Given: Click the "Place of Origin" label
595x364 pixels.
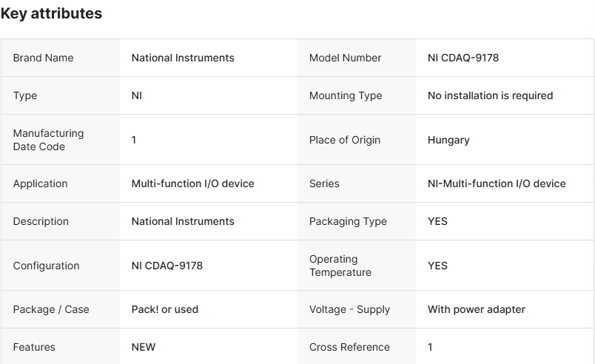Looking at the screenshot, I should tap(345, 140).
